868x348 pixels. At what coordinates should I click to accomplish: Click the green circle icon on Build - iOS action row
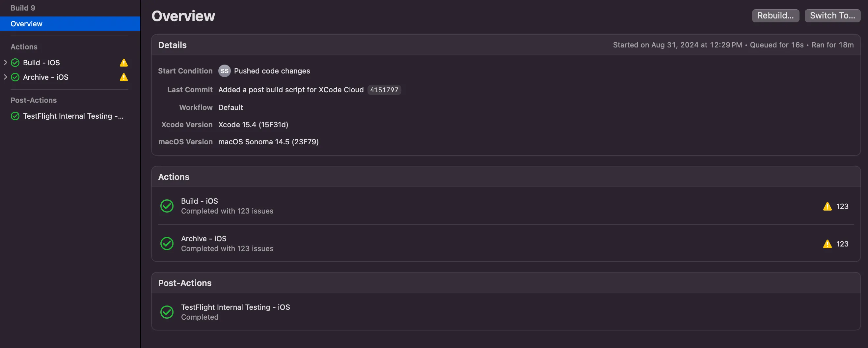167,206
